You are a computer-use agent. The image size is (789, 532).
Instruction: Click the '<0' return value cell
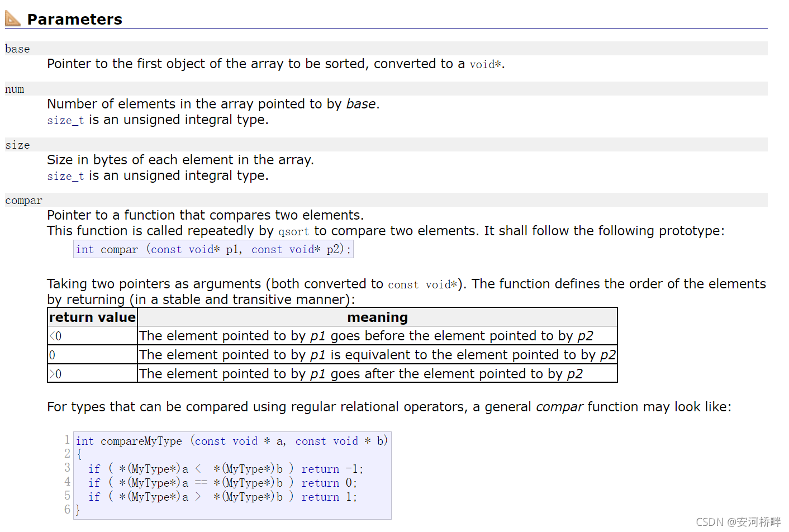[92, 336]
